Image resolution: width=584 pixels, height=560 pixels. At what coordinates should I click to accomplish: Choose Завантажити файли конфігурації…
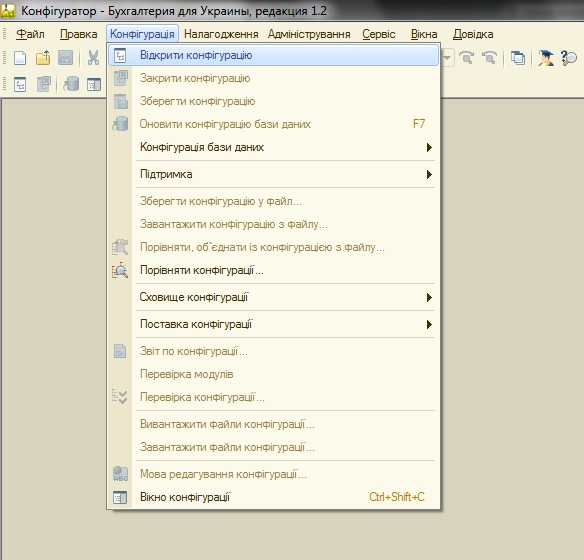(273, 447)
